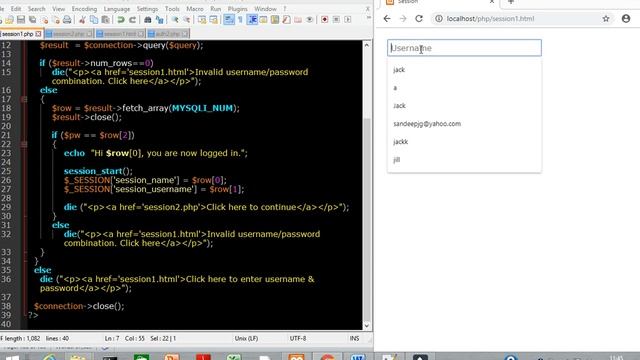Paste clipboard using the Paste icon
Screen dimensions: 640x360
105,20
